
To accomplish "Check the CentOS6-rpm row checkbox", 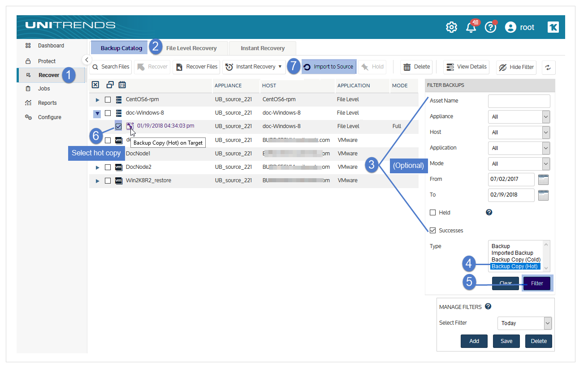I will click(108, 100).
